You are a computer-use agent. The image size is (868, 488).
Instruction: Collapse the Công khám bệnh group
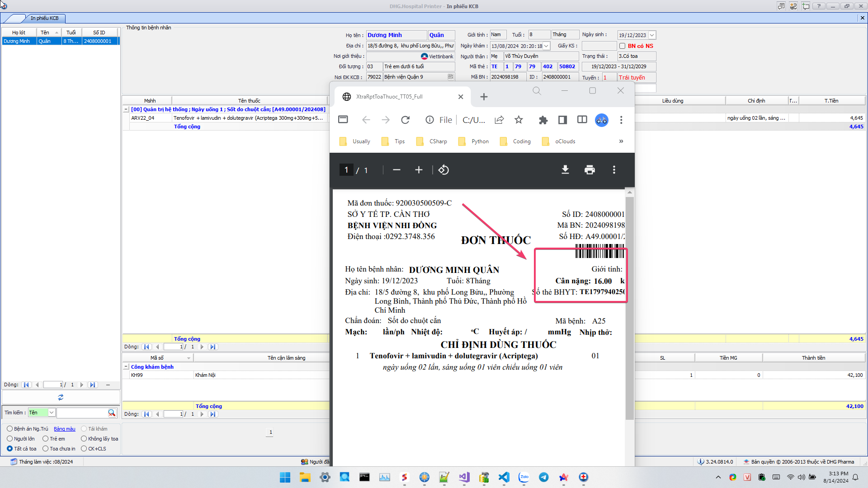126,367
